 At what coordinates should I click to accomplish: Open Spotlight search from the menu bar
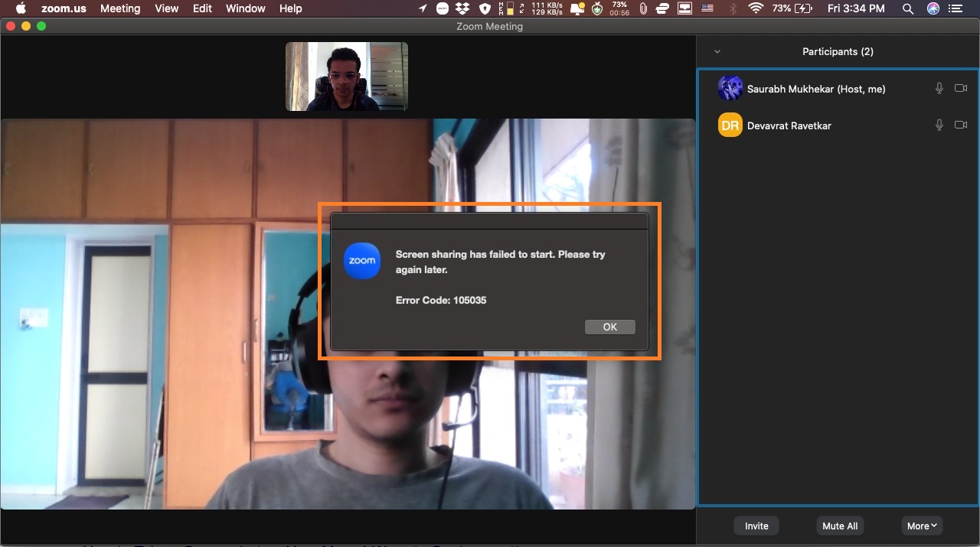[x=907, y=8]
